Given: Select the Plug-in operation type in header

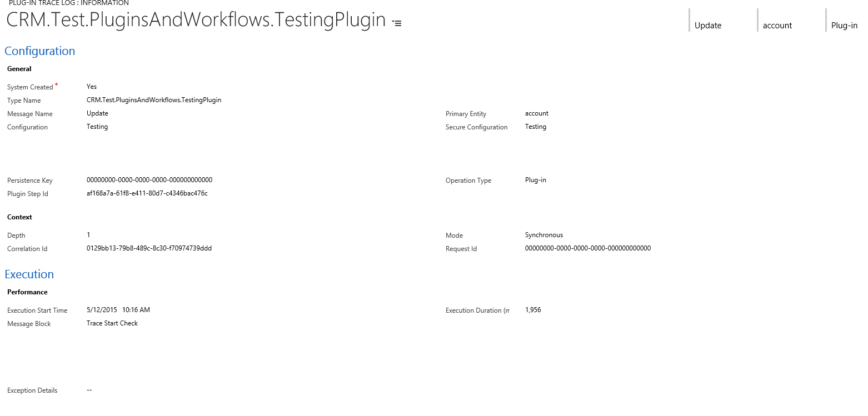Looking at the screenshot, I should click(844, 26).
